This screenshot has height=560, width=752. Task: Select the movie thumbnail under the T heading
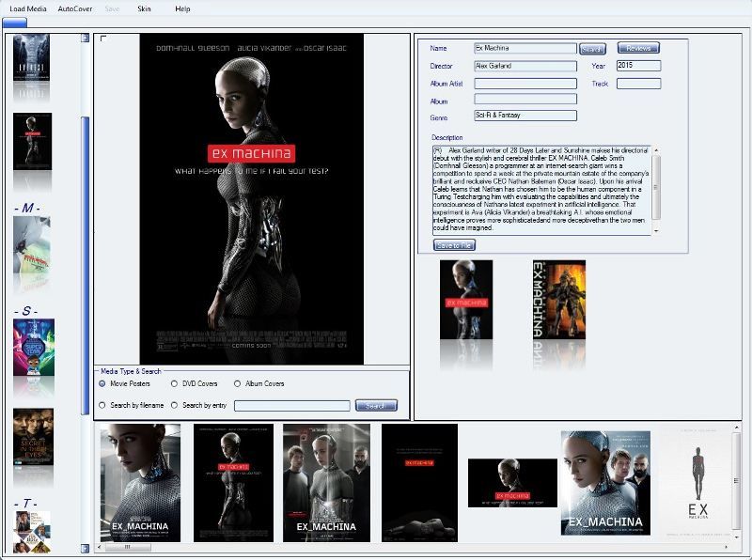point(32,532)
